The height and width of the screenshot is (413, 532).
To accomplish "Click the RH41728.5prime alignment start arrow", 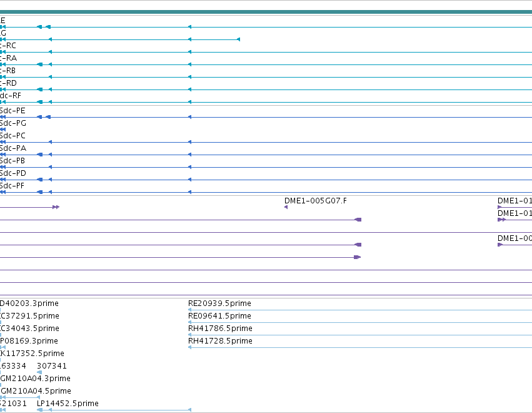I will [190, 347].
